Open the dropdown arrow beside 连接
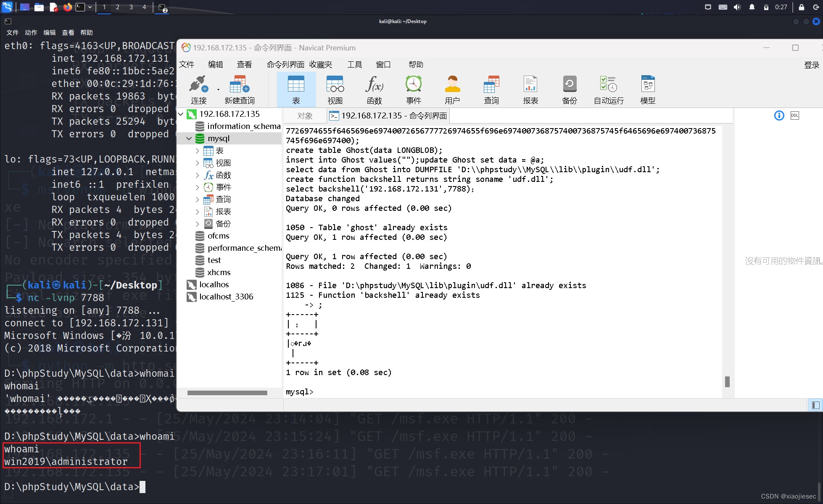The width and height of the screenshot is (823, 504). 218,89
